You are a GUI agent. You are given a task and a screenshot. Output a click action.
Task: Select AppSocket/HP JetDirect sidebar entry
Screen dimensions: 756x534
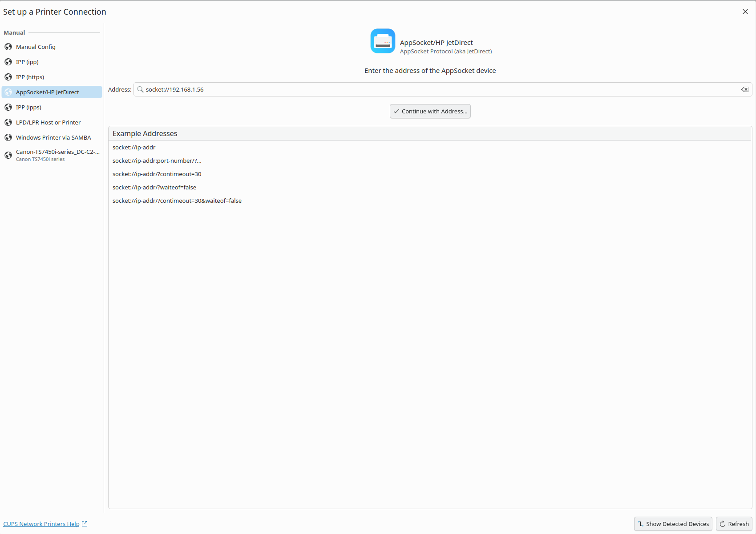point(48,92)
